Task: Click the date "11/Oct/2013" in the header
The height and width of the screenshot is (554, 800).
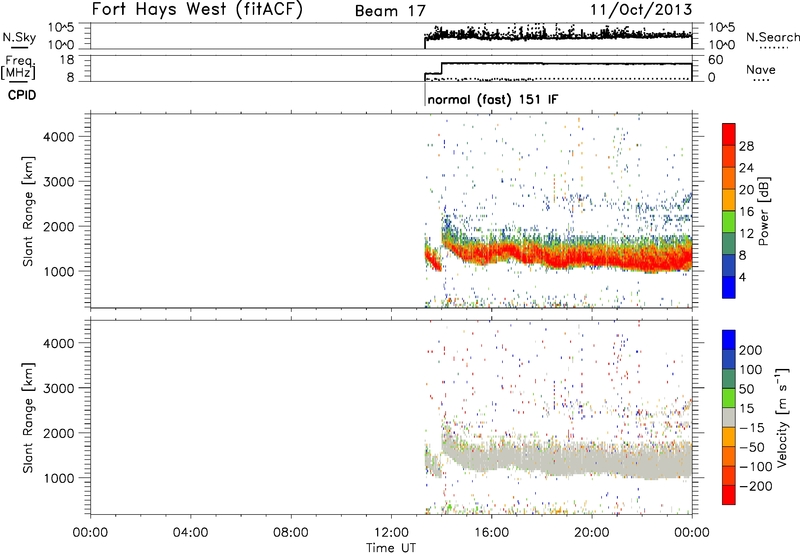Action: (x=641, y=10)
